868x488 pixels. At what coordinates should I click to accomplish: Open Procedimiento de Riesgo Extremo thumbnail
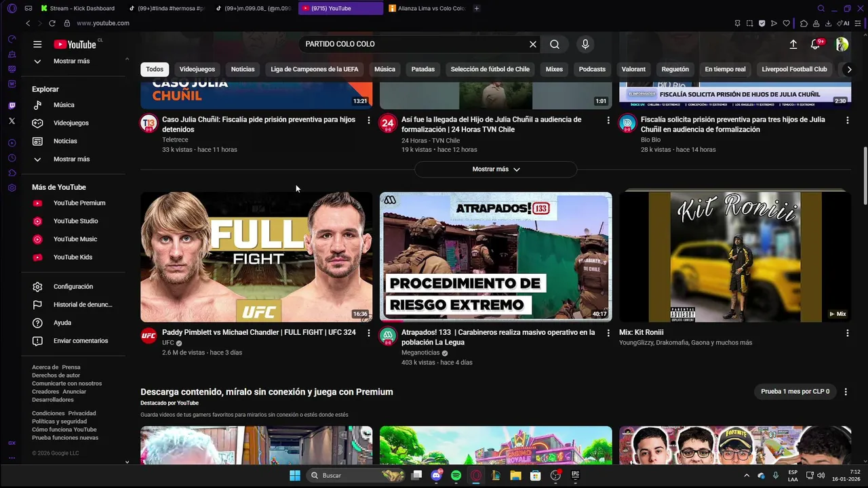pyautogui.click(x=496, y=257)
